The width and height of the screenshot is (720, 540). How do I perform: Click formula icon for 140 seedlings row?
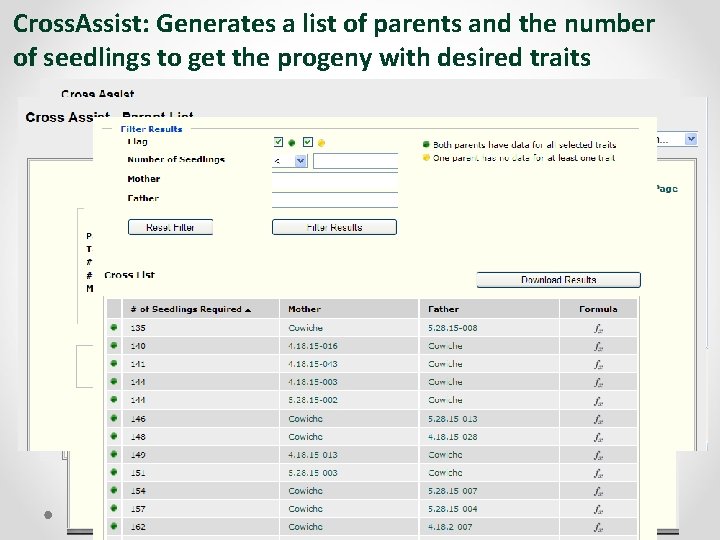(598, 346)
